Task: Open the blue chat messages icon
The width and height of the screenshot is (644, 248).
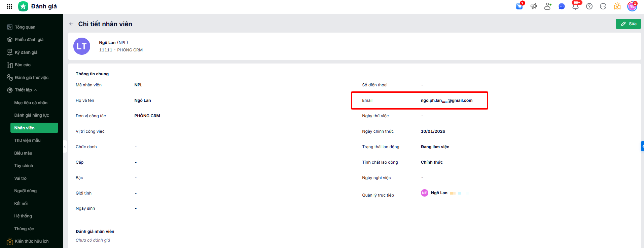Action: pyautogui.click(x=562, y=6)
